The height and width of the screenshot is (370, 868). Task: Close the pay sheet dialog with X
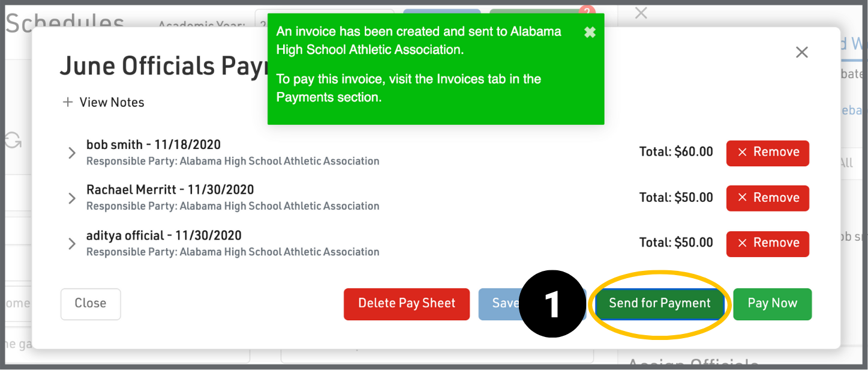801,52
